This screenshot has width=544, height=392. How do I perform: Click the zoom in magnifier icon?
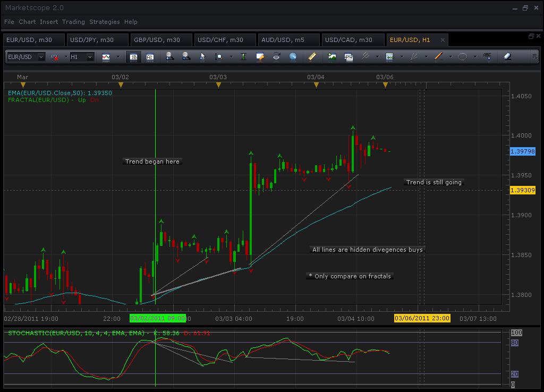tap(169, 56)
